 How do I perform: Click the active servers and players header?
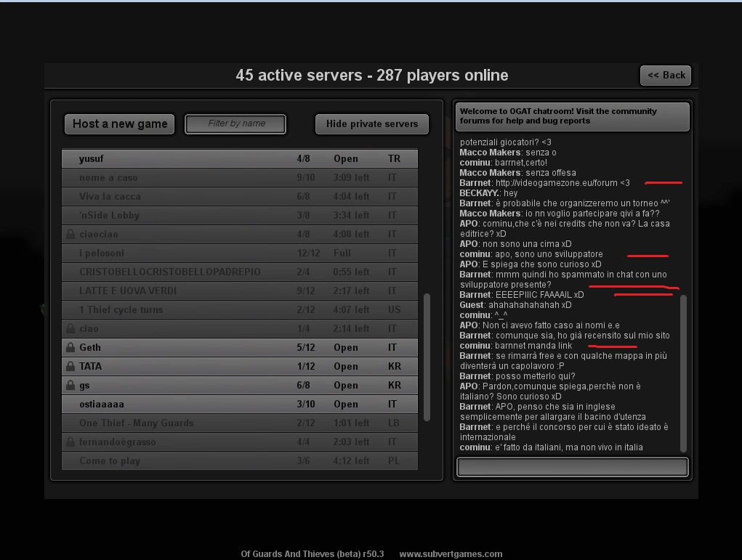(x=372, y=76)
